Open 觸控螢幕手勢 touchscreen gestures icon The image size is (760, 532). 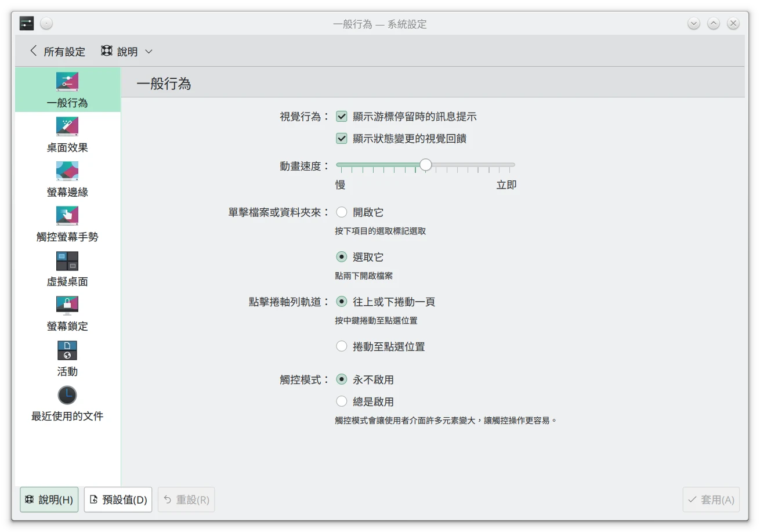[67, 216]
